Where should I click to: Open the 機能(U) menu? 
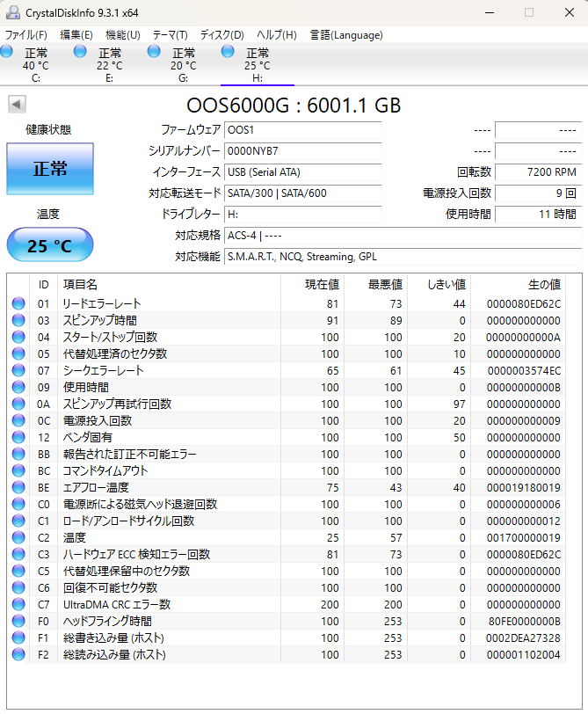click(122, 35)
